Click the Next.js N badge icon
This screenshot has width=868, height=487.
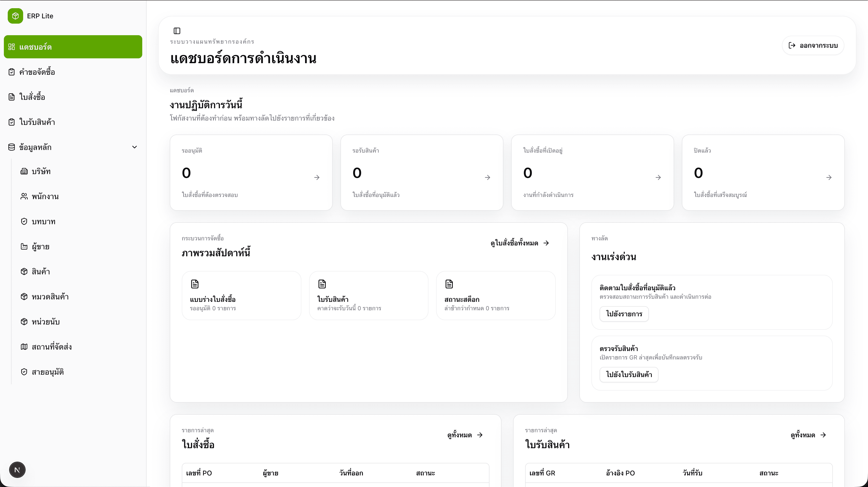pos(17,470)
